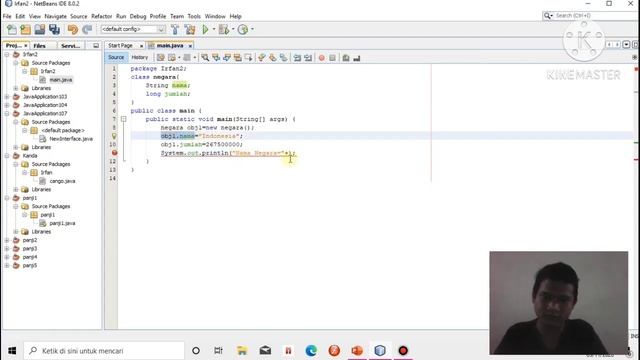Click the red error marker in the line gutter
Viewport: 640px width, 360px height.
click(114, 153)
